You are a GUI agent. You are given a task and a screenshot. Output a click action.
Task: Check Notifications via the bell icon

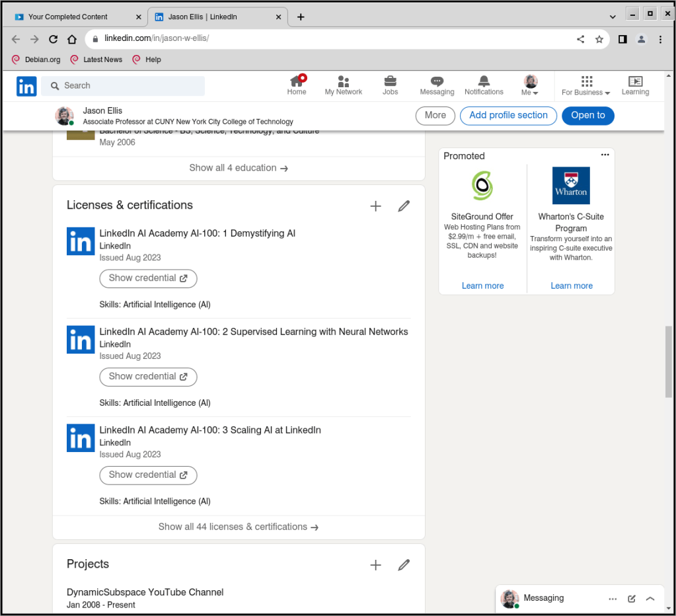[x=484, y=85]
